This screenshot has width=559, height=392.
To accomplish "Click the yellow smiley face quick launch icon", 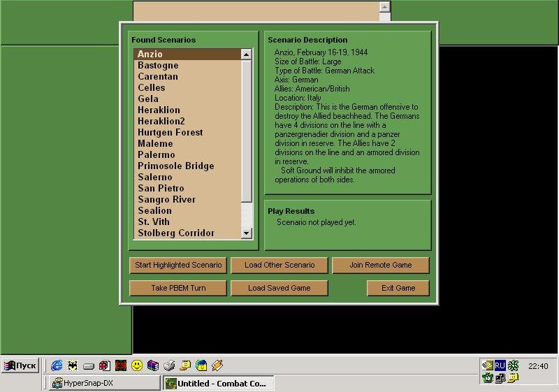I will tap(137, 365).
